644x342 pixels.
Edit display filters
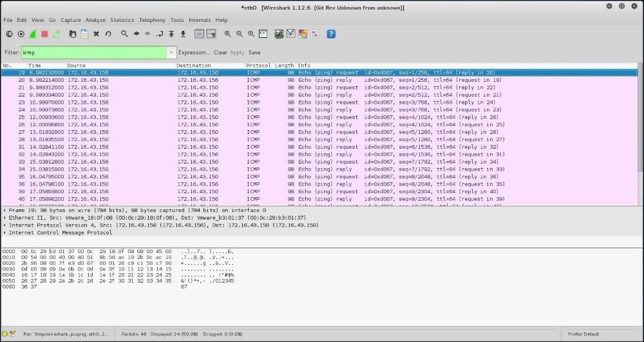click(291, 34)
